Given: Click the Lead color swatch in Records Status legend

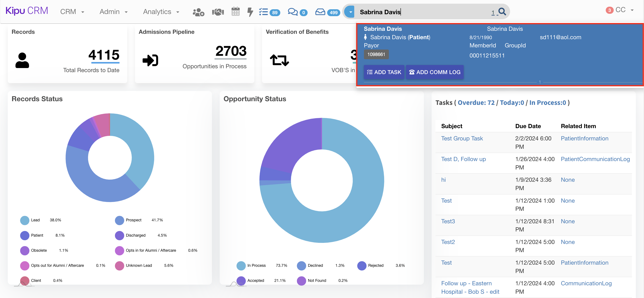Looking at the screenshot, I should click(25, 220).
